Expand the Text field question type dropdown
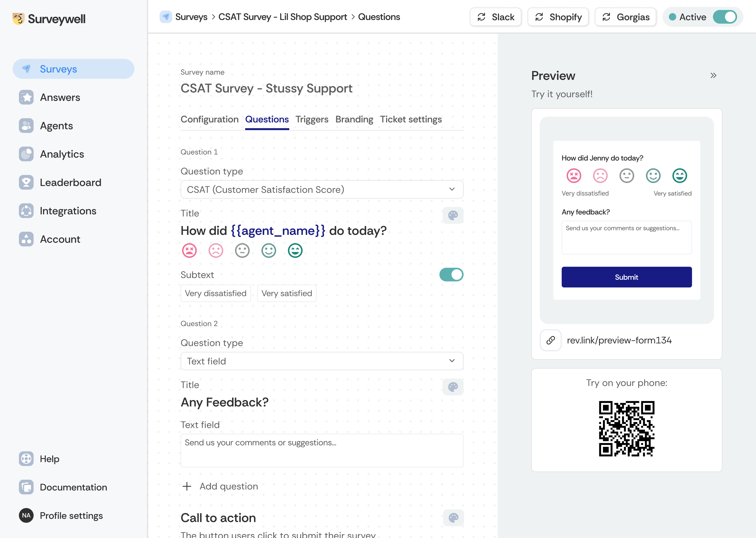Viewport: 756px width, 538px height. (322, 361)
